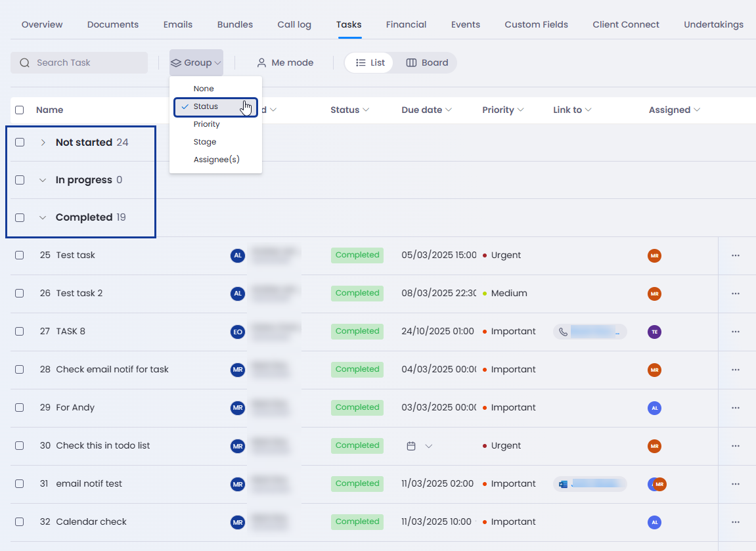This screenshot has height=551, width=756.
Task: Click MR assignee avatar in Test task row
Action: tap(654, 255)
